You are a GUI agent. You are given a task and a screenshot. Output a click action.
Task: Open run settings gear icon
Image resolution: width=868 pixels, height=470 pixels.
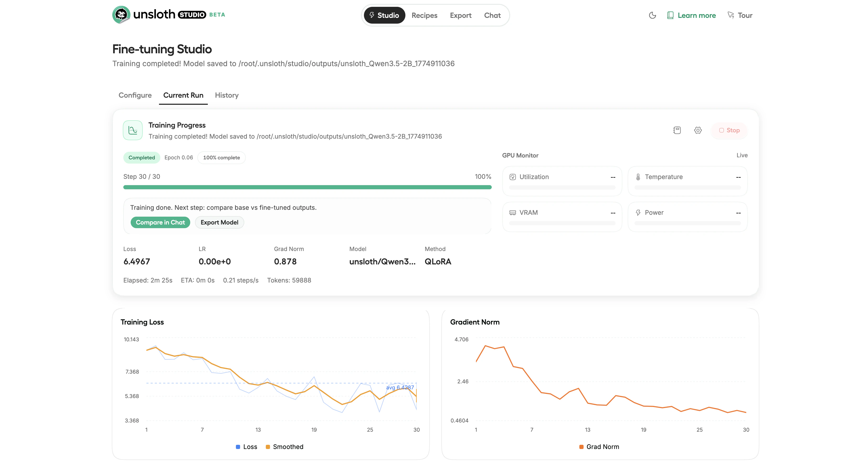(698, 130)
